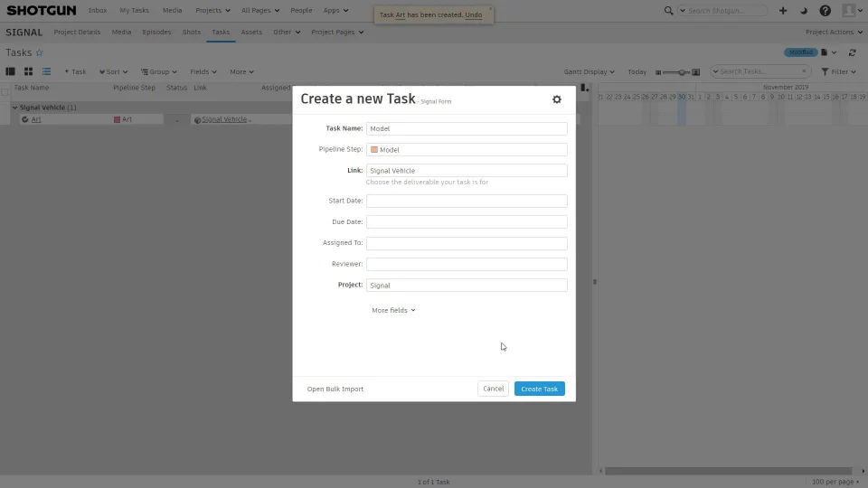
Task: Click the plus create icon in header
Action: coord(783,11)
